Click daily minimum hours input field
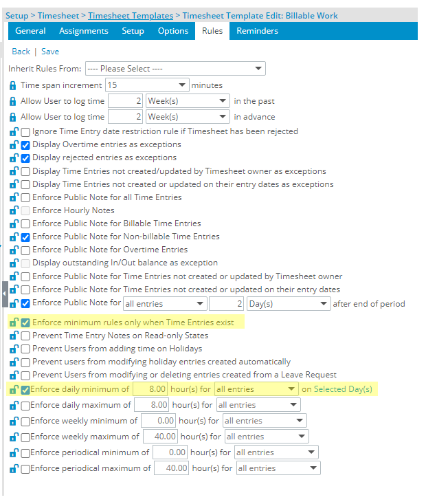The width and height of the screenshot is (426, 504). point(150,389)
